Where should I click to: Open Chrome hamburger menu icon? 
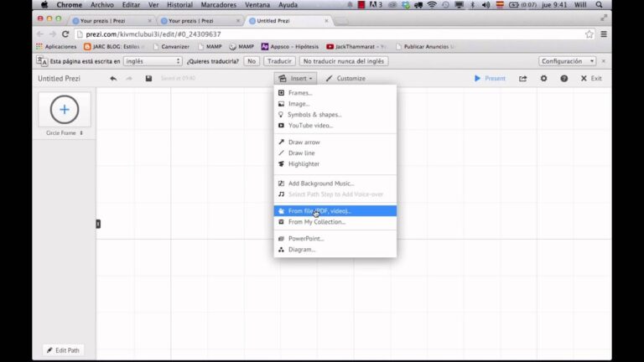click(604, 34)
